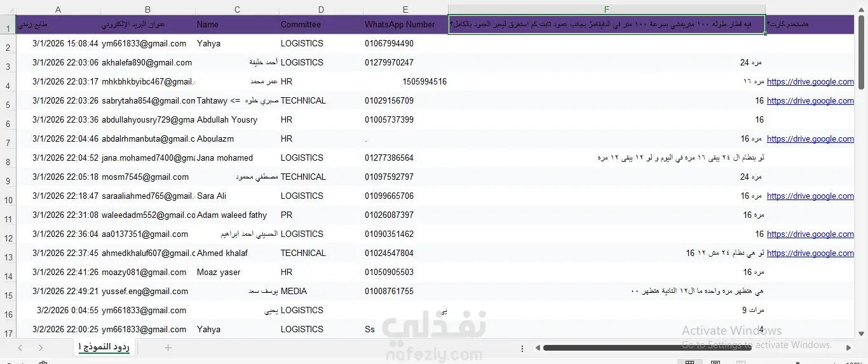Open the drive link in mhkbhkbyibc467 row

click(810, 81)
